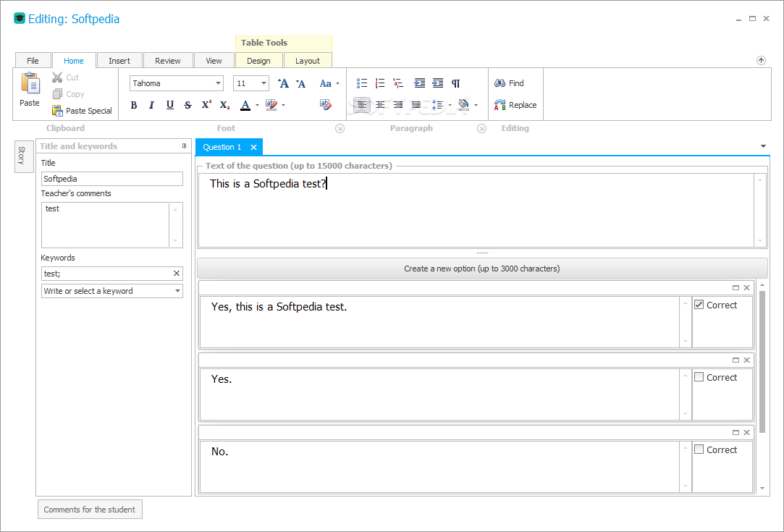Click the Cut scissors icon
Screen dimensions: 784x532
coord(57,77)
